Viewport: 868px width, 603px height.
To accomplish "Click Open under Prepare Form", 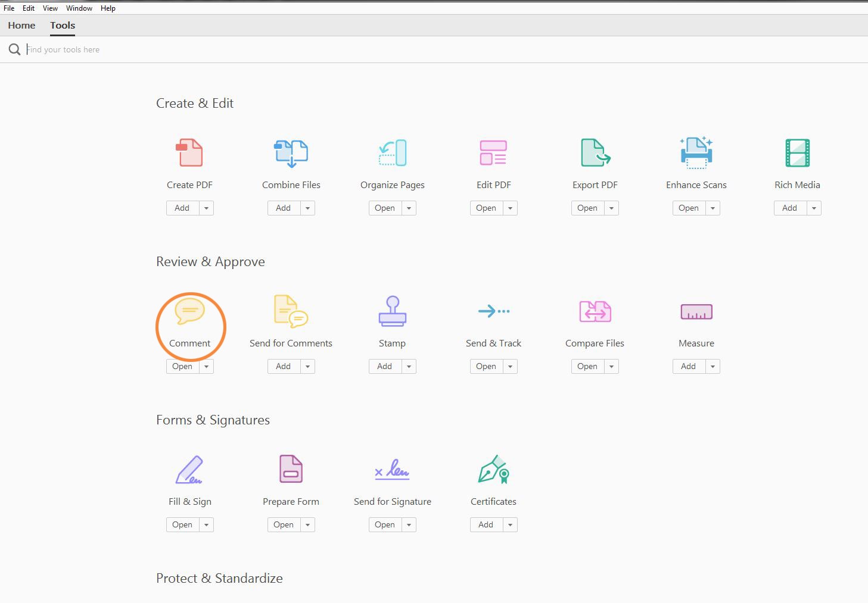I will pos(284,524).
